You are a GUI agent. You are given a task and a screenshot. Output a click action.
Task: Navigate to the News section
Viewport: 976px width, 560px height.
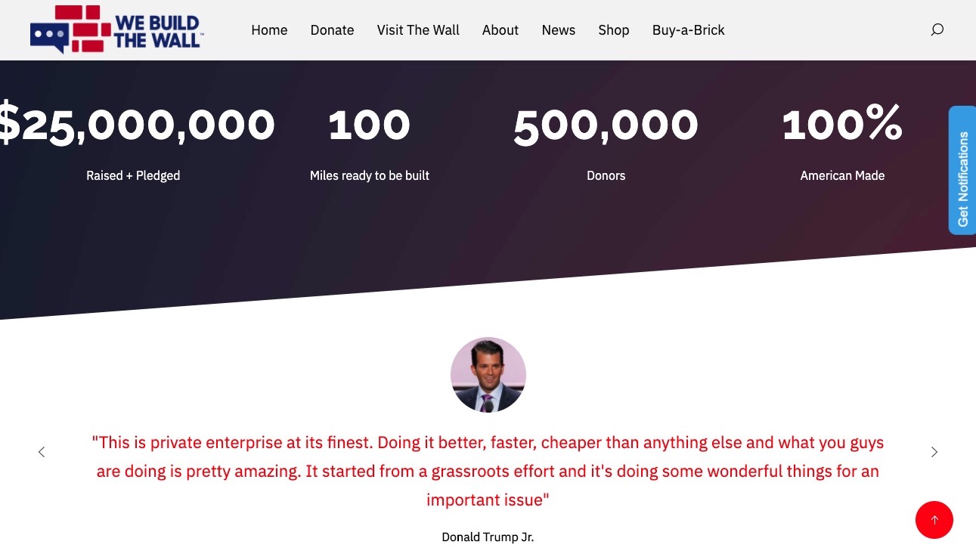click(559, 30)
